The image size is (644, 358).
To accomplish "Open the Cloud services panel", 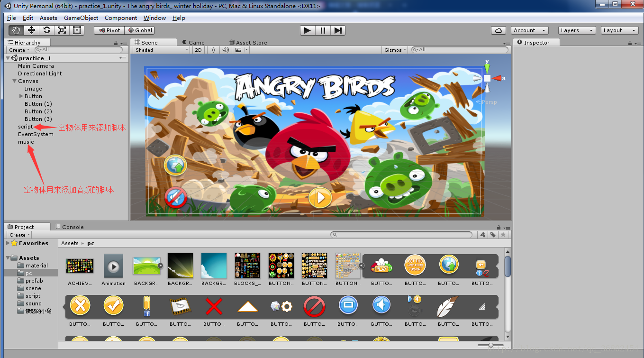I will coord(499,30).
